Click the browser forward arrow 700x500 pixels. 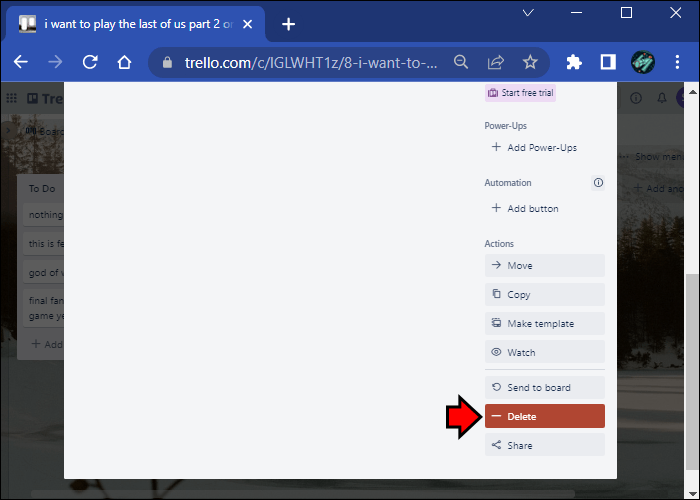pyautogui.click(x=55, y=62)
